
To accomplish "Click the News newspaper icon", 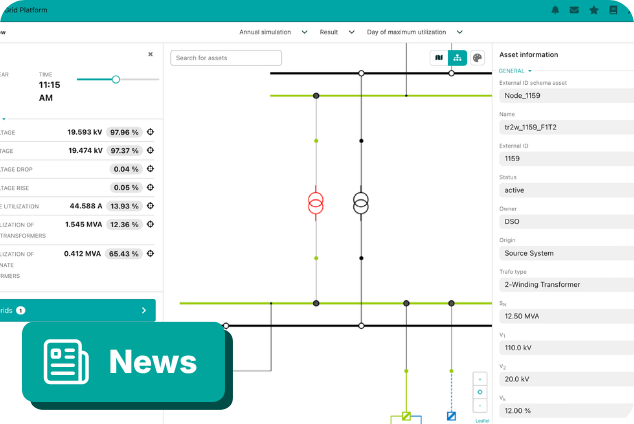I will click(x=66, y=362).
